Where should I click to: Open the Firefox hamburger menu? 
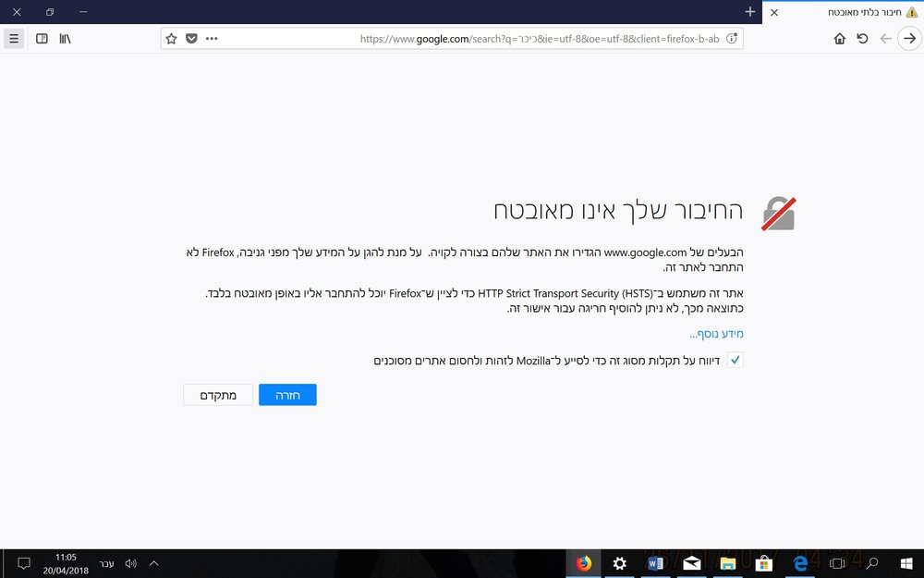pyautogui.click(x=14, y=39)
